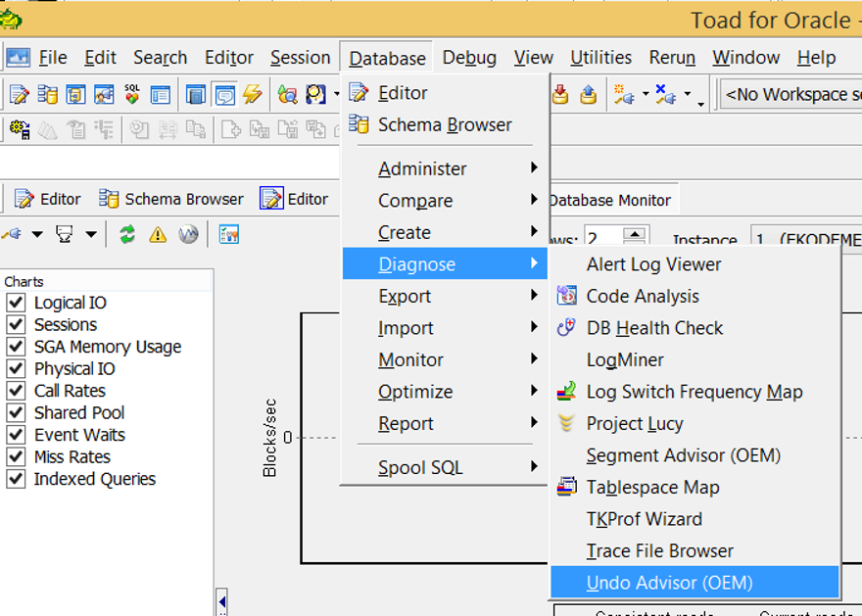Expand the Create submenu
862x616 pixels.
tap(445, 232)
